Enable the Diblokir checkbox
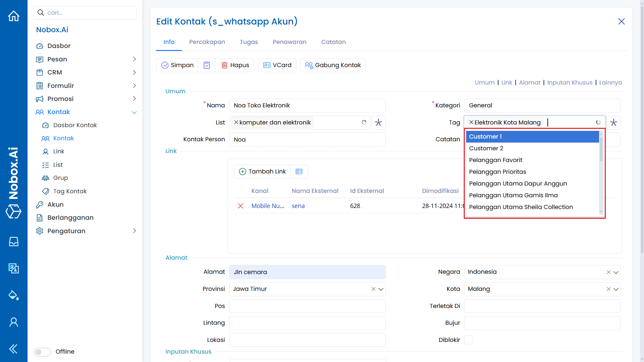The height and width of the screenshot is (362, 644). [x=468, y=340]
